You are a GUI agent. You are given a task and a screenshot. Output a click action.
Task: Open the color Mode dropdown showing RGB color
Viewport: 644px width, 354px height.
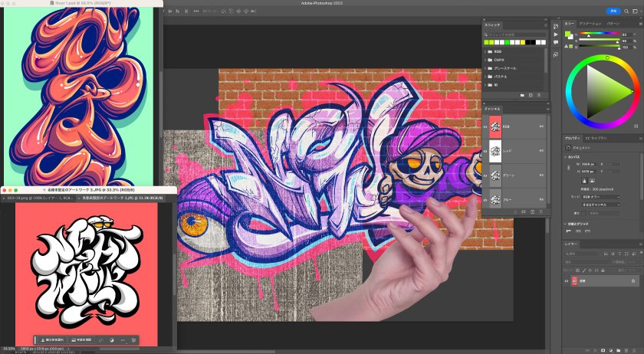[600, 197]
